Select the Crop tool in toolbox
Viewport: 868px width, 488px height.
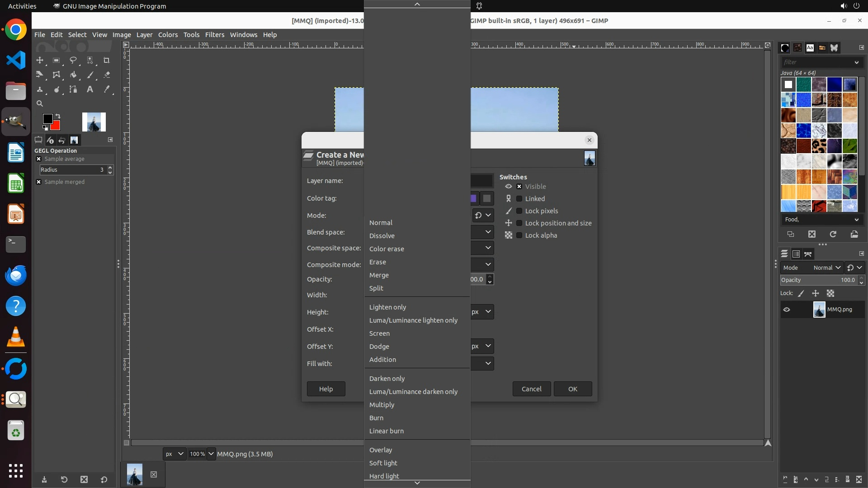coord(107,60)
